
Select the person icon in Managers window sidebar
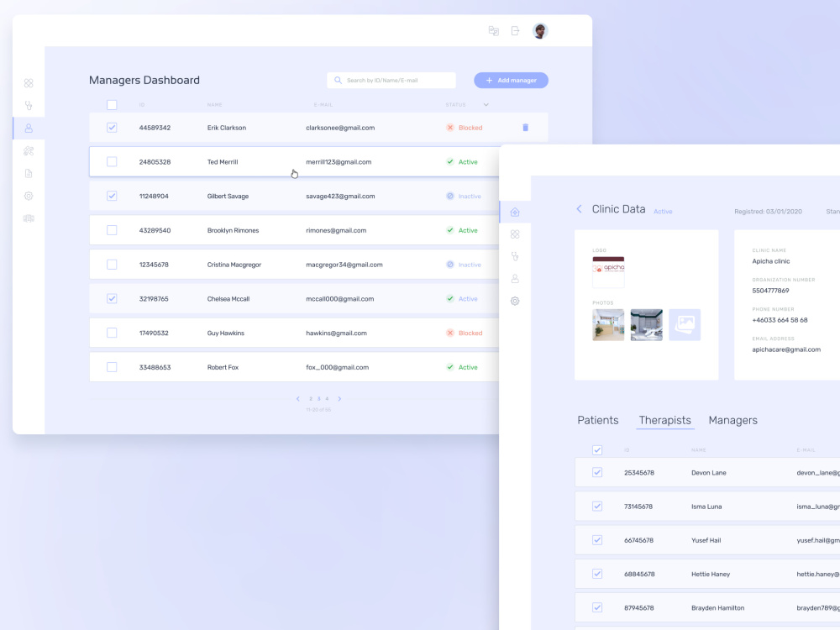29,128
